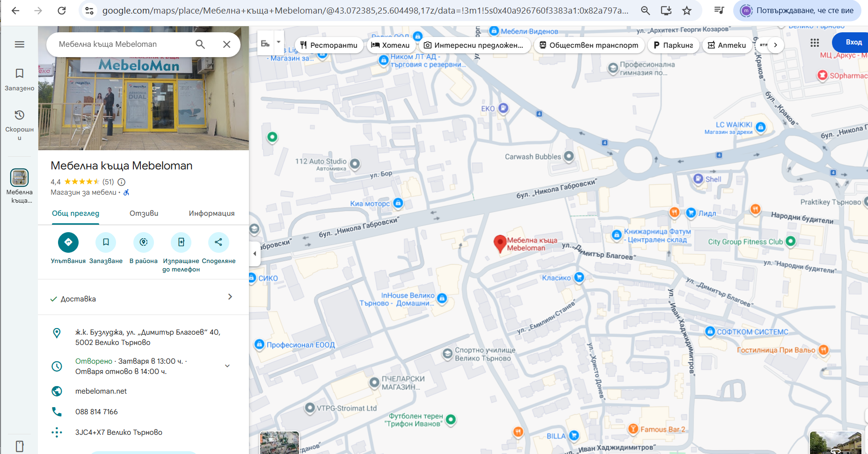Click the Street View thumbnail at bottom right

[835, 443]
